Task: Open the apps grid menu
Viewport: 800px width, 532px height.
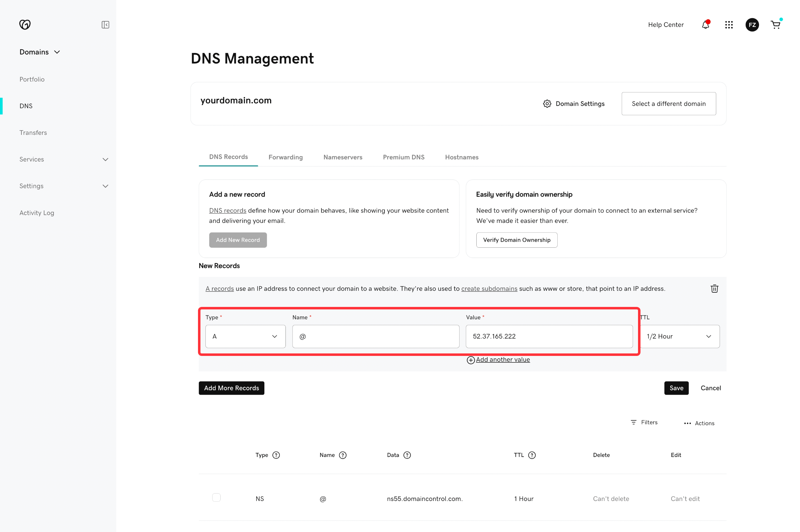Action: 729,25
